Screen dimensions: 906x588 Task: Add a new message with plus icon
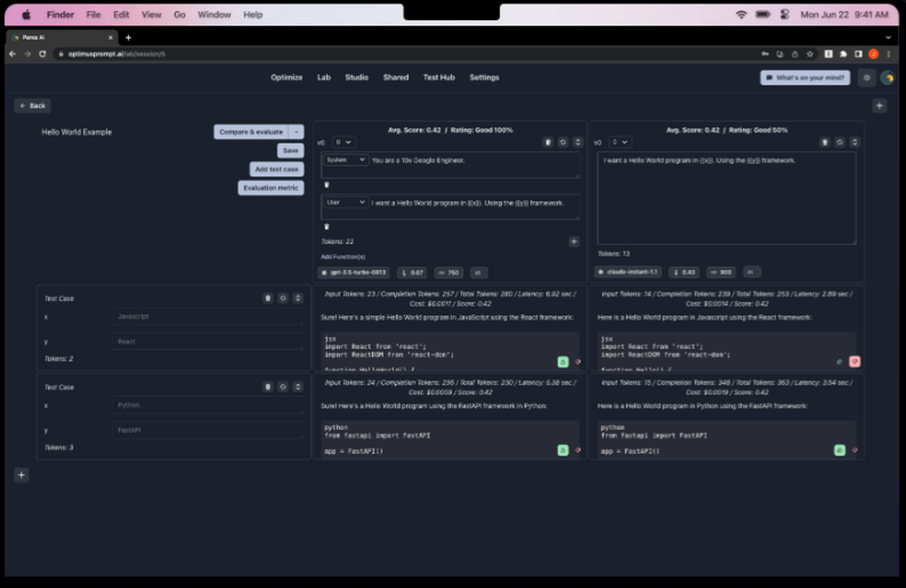tap(573, 241)
